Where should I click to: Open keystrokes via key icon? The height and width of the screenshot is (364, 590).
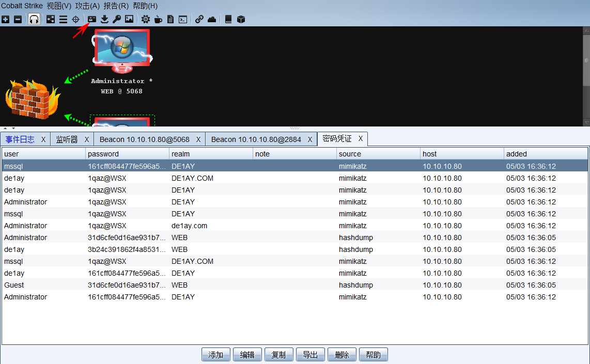[117, 20]
